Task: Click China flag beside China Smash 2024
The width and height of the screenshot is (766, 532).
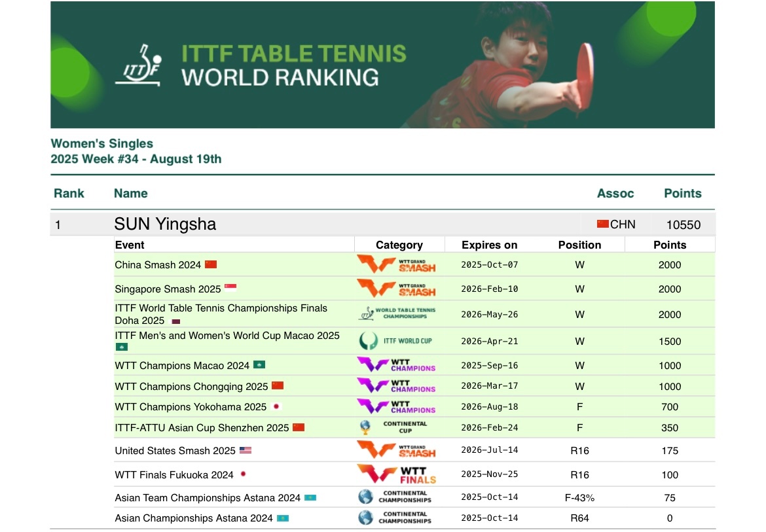Action: coord(211,264)
